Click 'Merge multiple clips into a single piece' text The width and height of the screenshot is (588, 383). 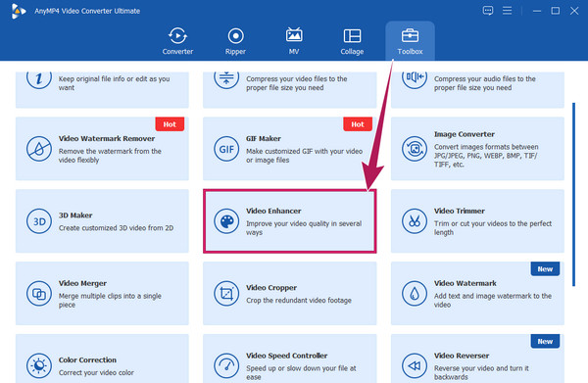pyautogui.click(x=110, y=300)
